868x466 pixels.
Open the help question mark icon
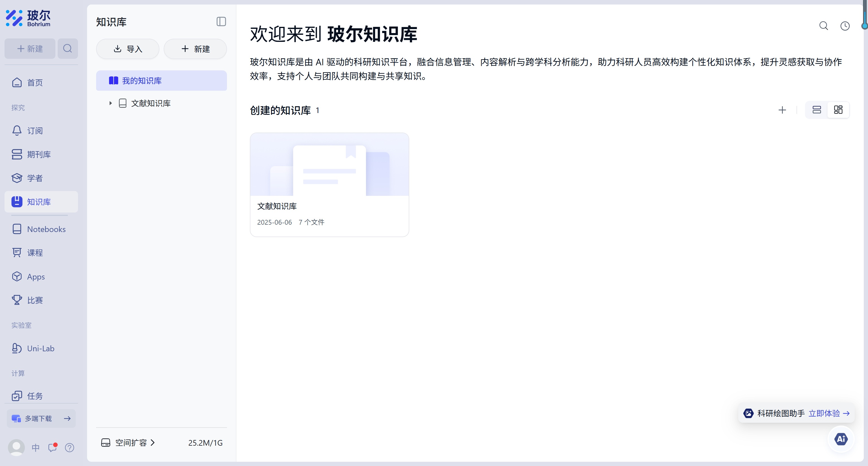70,447
